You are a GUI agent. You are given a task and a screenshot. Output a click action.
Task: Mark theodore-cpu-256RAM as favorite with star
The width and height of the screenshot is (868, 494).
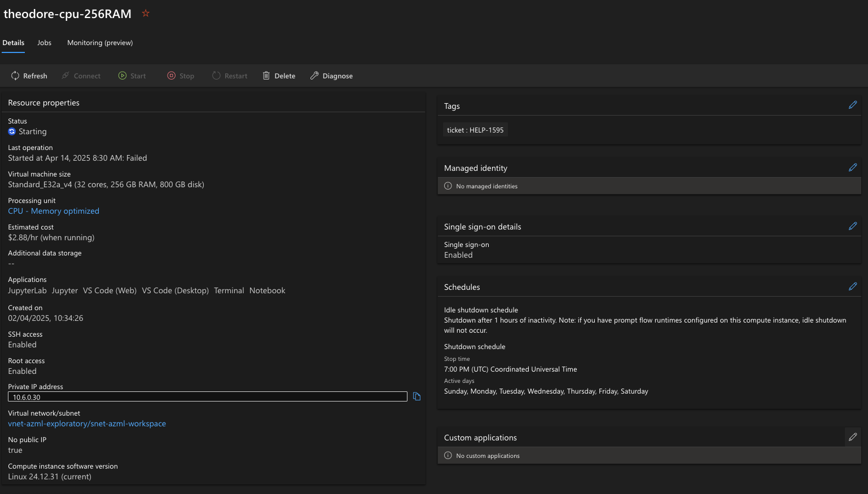(x=145, y=13)
